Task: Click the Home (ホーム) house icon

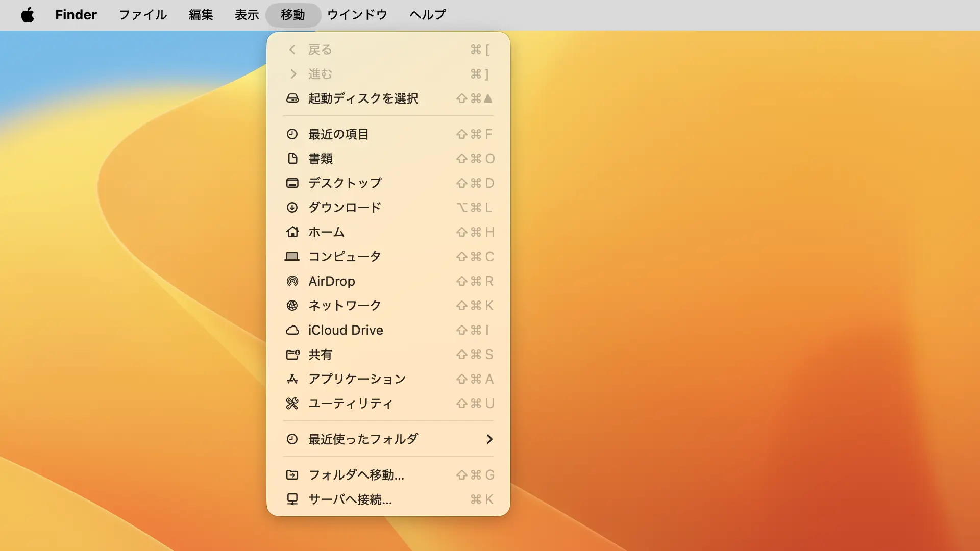Action: [x=292, y=232]
